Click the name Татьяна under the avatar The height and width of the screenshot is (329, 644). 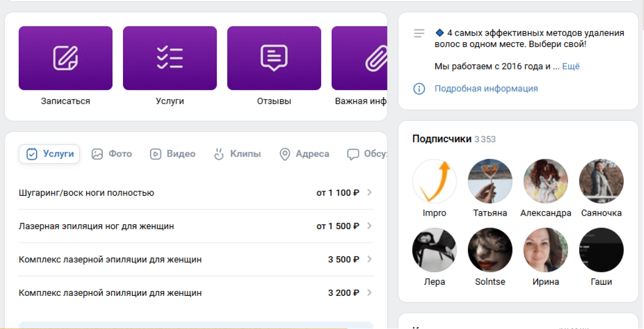(490, 213)
